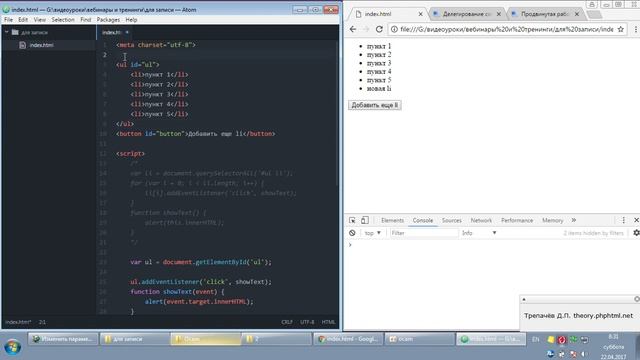
Task: Open the Performance tab in DevTools
Action: coord(517,220)
